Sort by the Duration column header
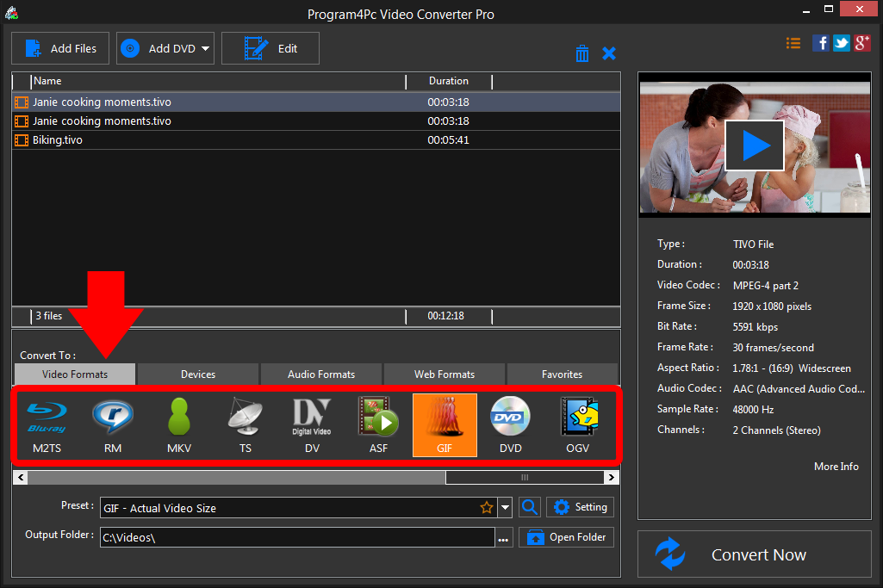Viewport: 883px width, 588px height. (x=449, y=81)
